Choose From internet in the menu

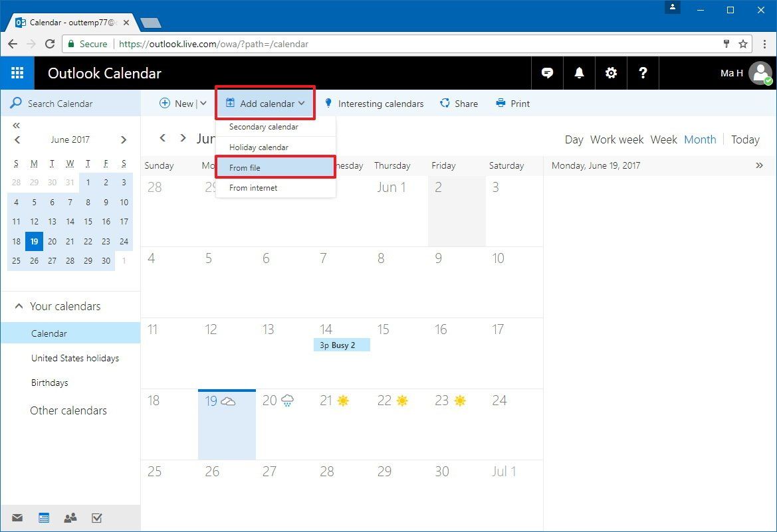tap(276, 188)
